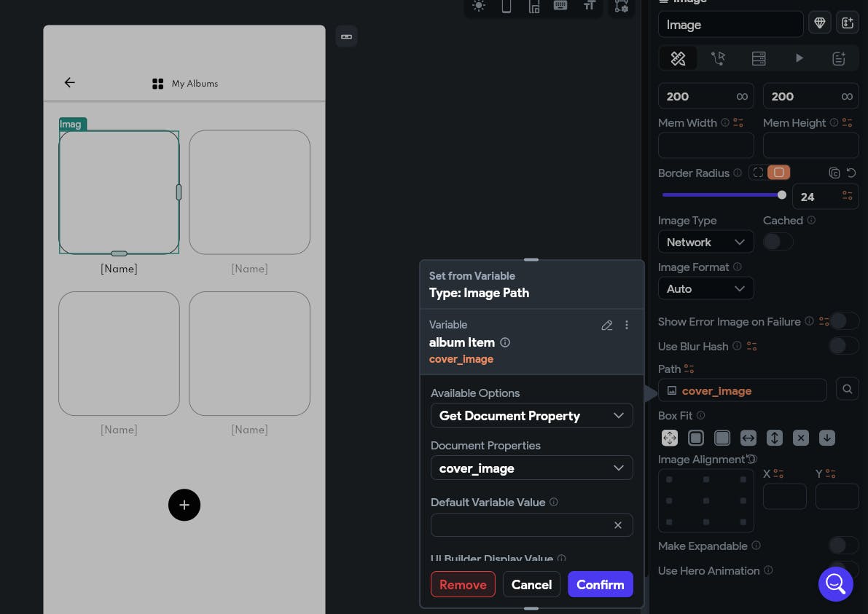Click the Confirm button

coord(600,585)
